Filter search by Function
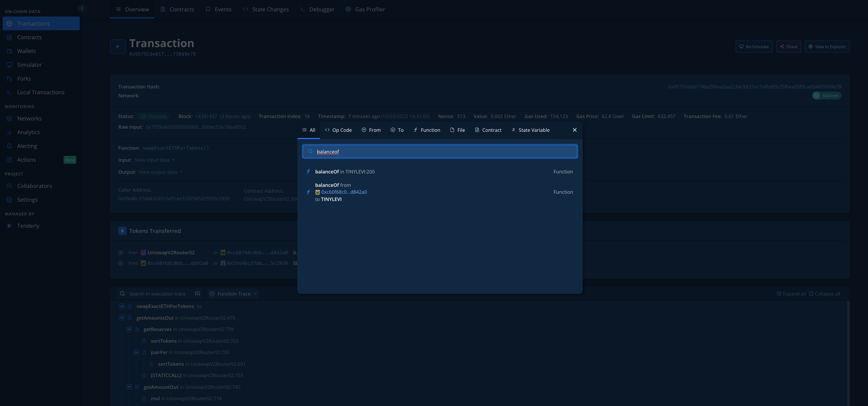The height and width of the screenshot is (406, 868). pos(427,130)
